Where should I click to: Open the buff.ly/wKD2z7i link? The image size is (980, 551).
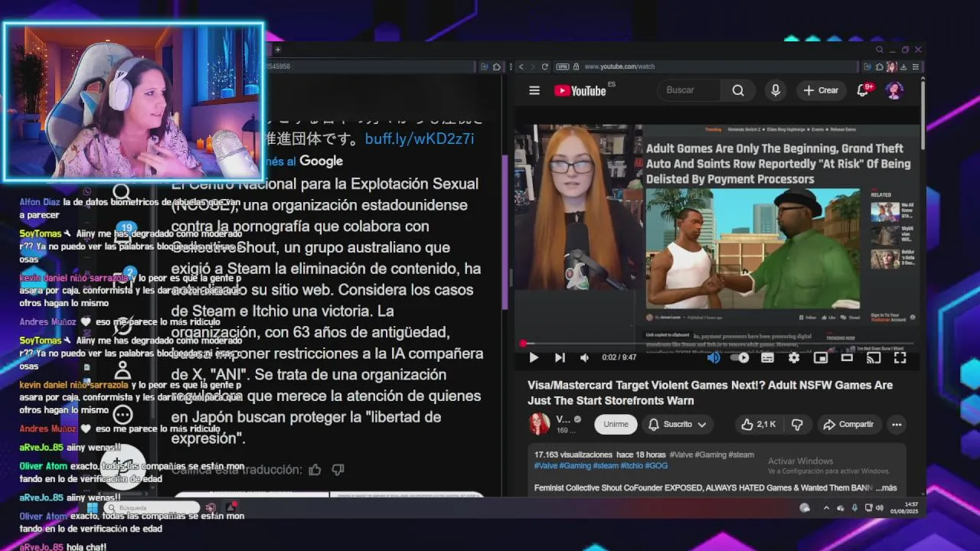click(420, 139)
